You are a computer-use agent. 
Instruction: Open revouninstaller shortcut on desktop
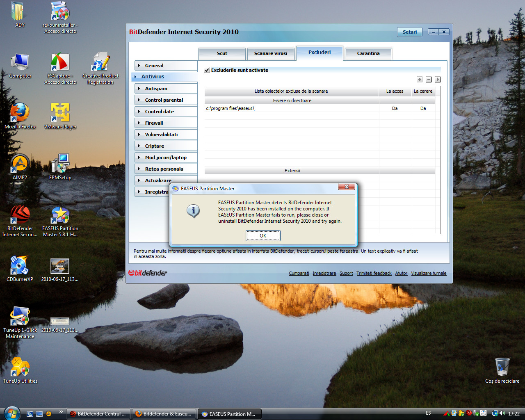(60, 17)
